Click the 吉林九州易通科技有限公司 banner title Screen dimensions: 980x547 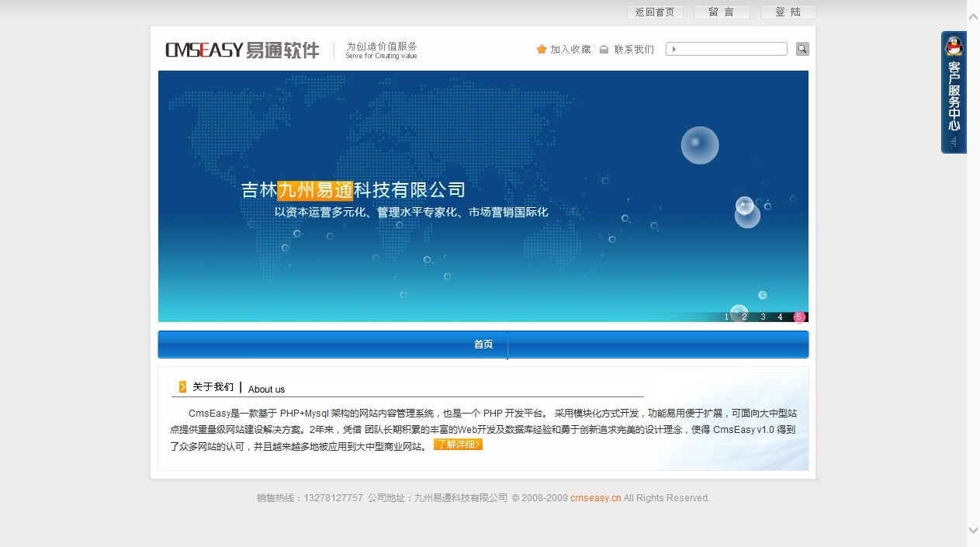tap(353, 190)
